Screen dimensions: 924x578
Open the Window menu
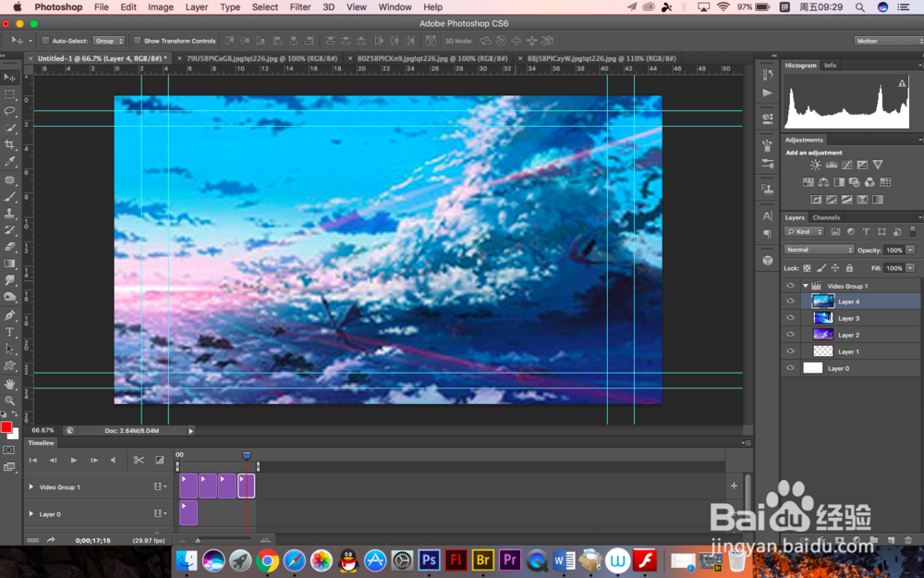(x=395, y=7)
